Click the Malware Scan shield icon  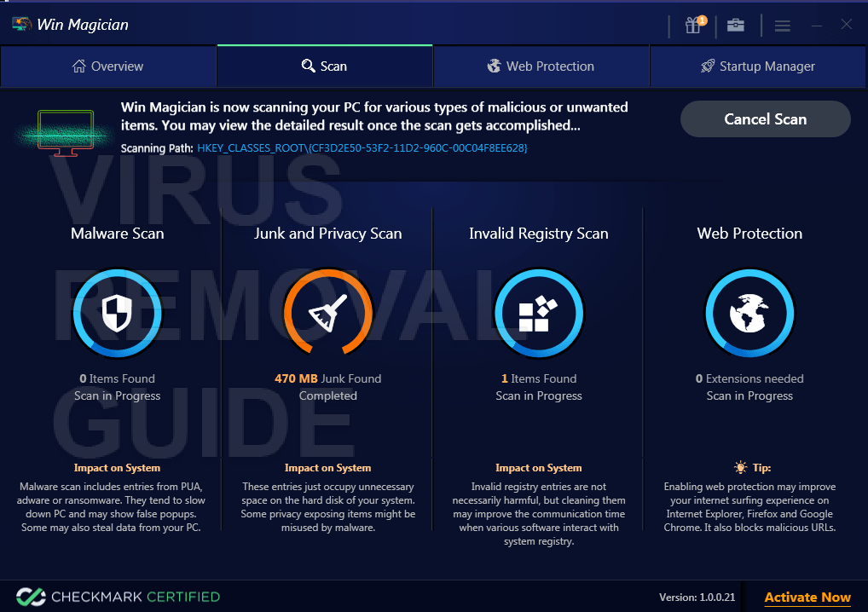118,313
